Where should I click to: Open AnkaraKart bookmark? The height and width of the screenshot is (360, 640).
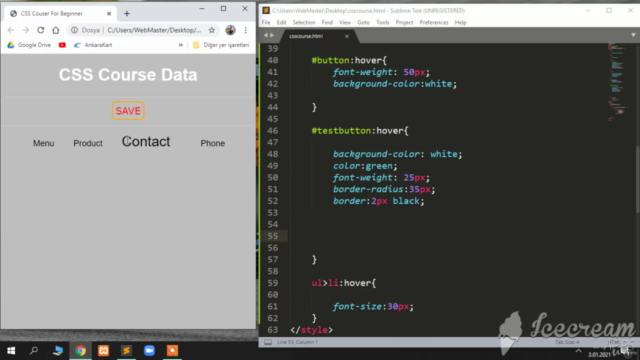pos(93,45)
